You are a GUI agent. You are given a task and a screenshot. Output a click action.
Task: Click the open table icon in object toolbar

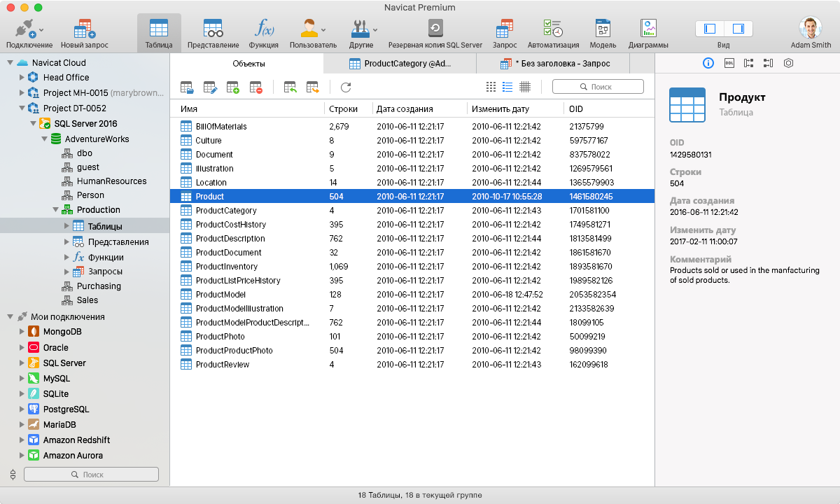click(x=187, y=87)
